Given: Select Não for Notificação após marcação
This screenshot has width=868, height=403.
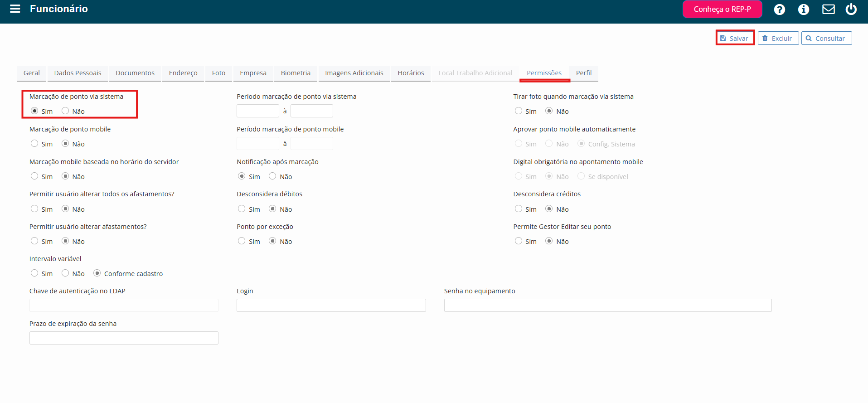Looking at the screenshot, I should pos(272,176).
